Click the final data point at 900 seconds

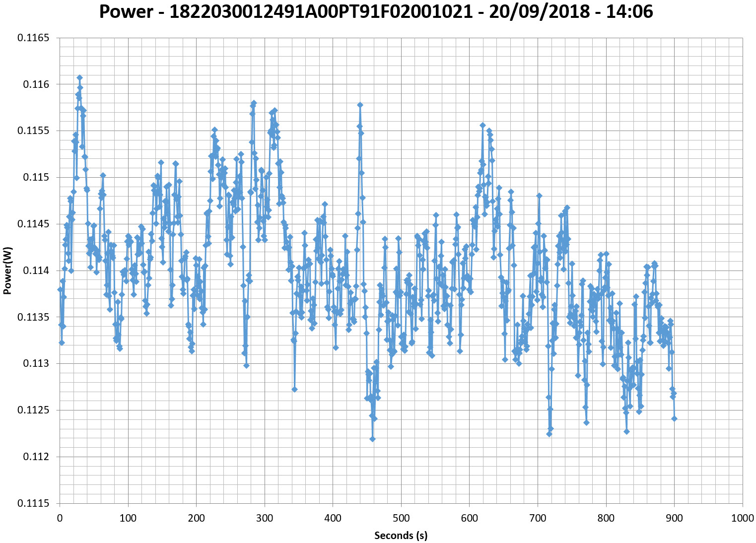point(674,418)
